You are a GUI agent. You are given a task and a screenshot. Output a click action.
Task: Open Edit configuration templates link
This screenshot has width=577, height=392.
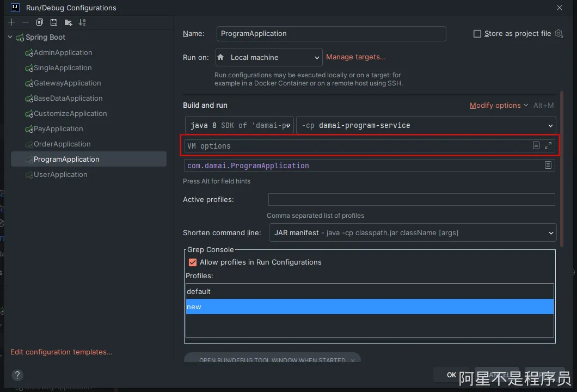coord(61,352)
